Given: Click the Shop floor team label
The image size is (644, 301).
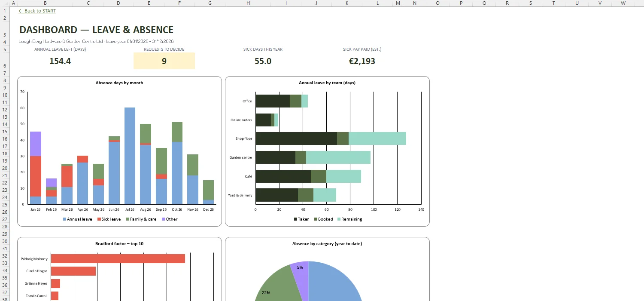Looking at the screenshot, I should click(x=244, y=139).
